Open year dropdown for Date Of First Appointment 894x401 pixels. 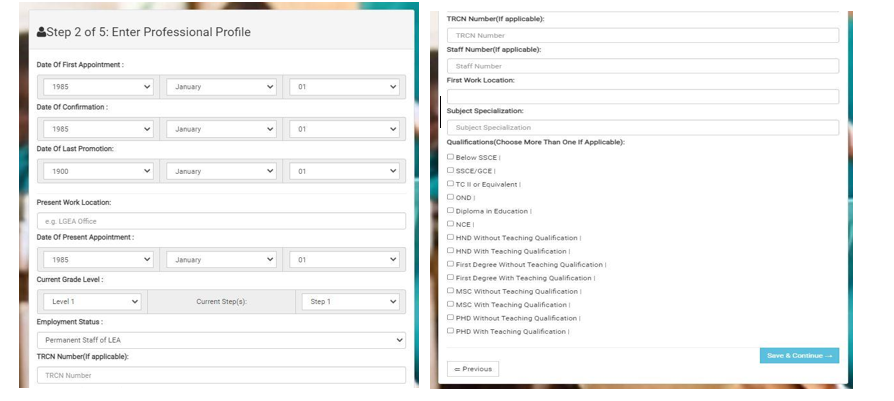(x=98, y=87)
